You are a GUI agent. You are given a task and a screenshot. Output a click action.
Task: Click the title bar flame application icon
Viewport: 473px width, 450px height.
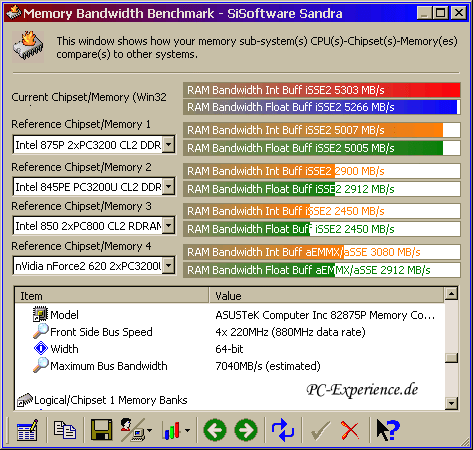click(14, 13)
